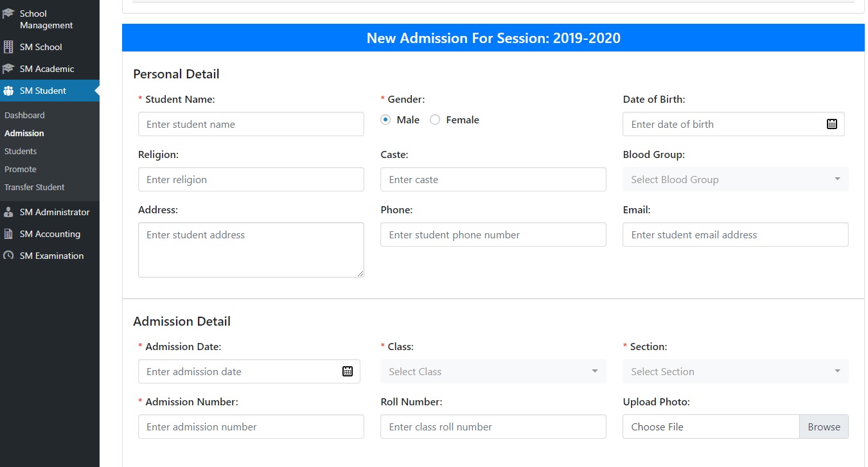Viewport: 868px width, 467px height.
Task: Expand the Select Class dropdown
Action: 492,371
